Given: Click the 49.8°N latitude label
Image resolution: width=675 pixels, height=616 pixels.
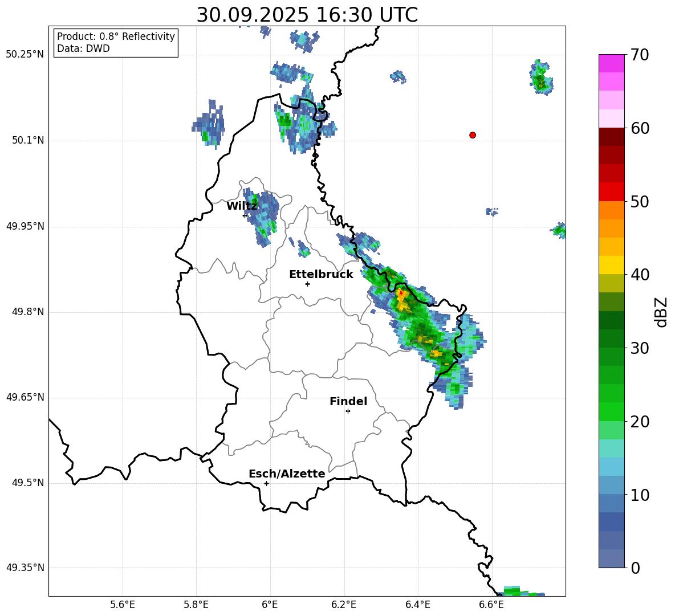Looking at the screenshot, I should coord(28,312).
